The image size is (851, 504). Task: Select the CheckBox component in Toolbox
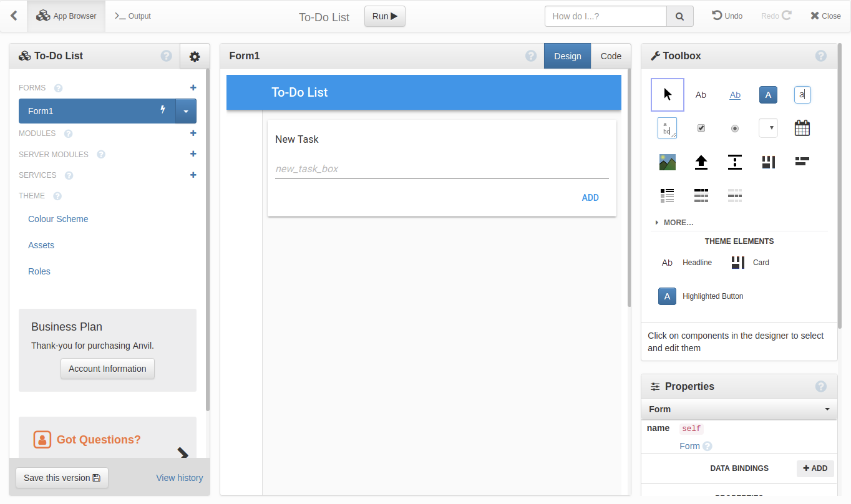[701, 128]
